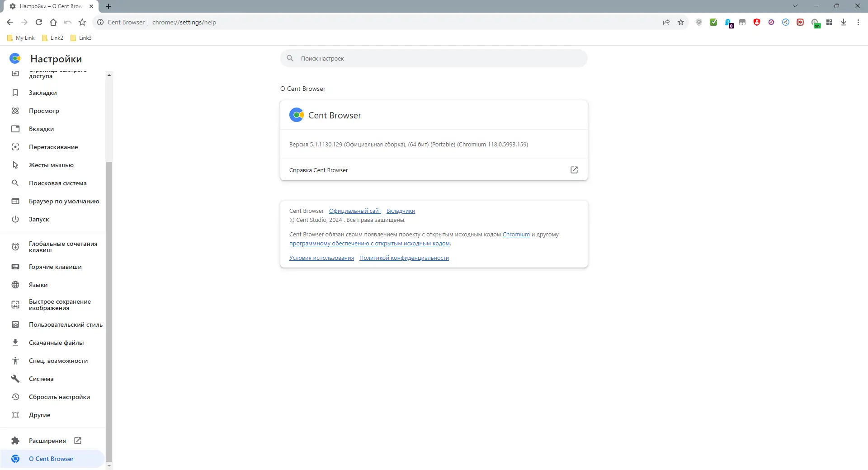The image size is (868, 470).
Task: Follow the Chromium link
Action: tap(516, 235)
